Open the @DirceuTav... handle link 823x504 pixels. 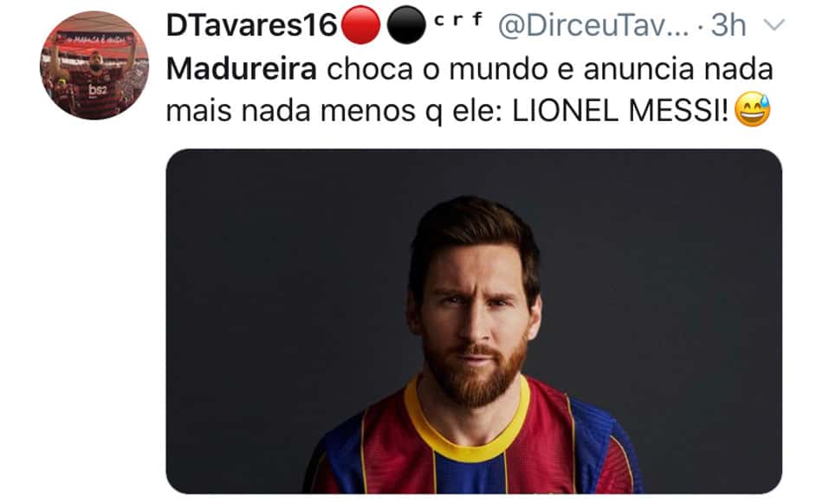[593, 25]
